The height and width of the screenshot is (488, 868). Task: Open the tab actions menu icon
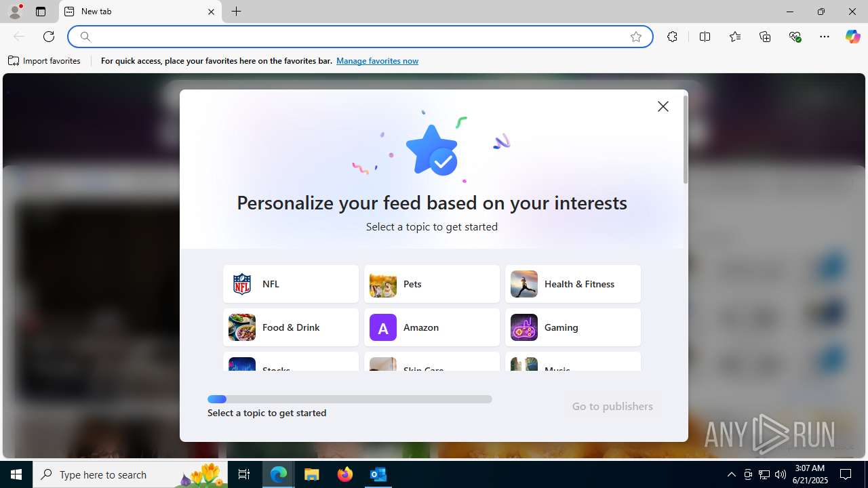click(41, 12)
